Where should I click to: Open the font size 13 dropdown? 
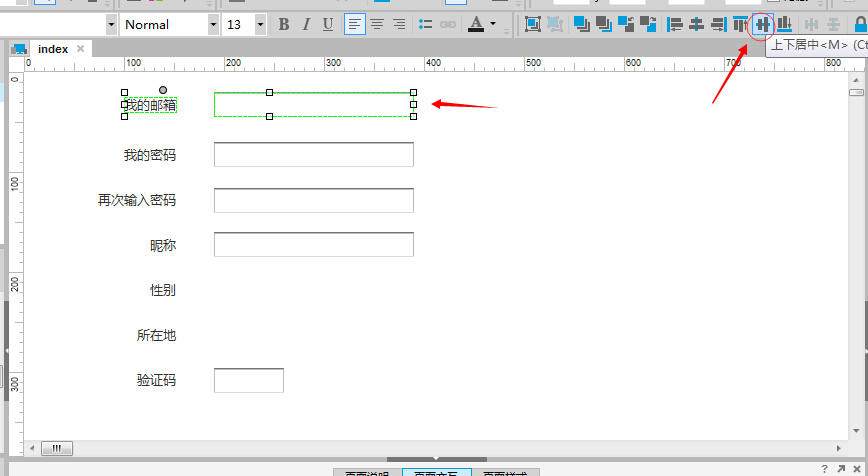click(260, 24)
